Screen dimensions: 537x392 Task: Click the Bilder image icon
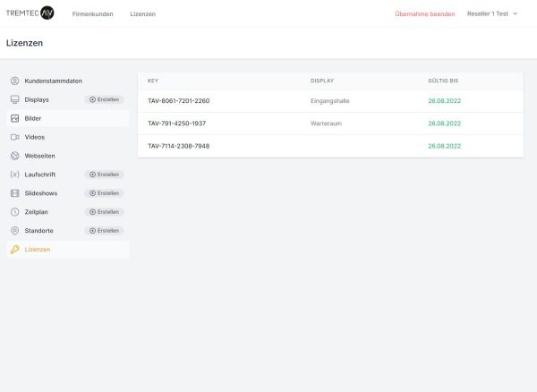(14, 118)
